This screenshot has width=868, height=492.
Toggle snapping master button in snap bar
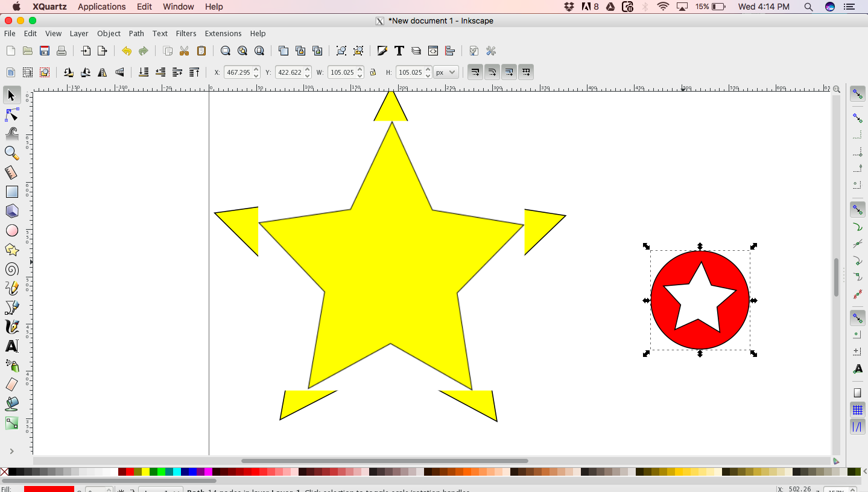pyautogui.click(x=857, y=94)
